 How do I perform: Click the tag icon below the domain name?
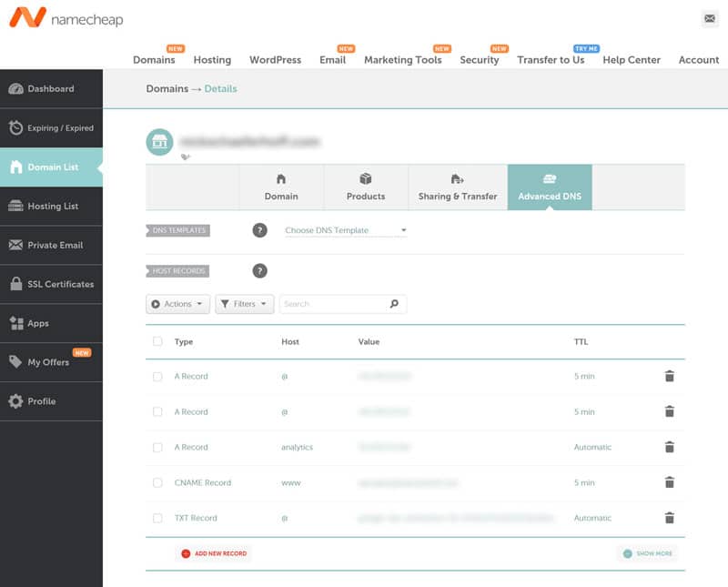pyautogui.click(x=186, y=157)
